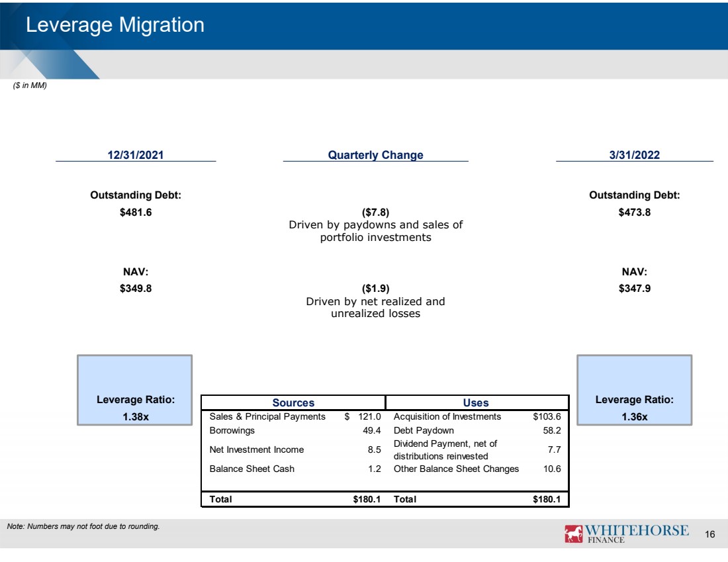Click the '10.6' other changes amount
728x562 pixels.
[552, 469]
